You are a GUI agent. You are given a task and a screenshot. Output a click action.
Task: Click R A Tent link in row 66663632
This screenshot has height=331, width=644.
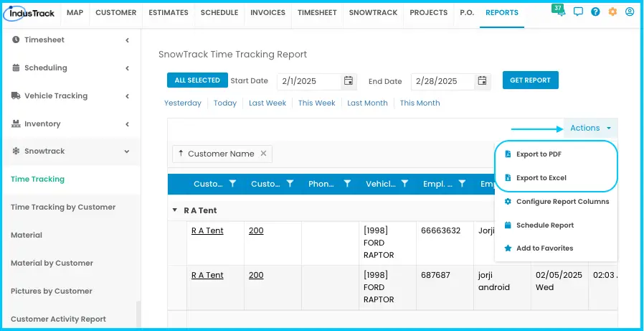[x=207, y=230]
